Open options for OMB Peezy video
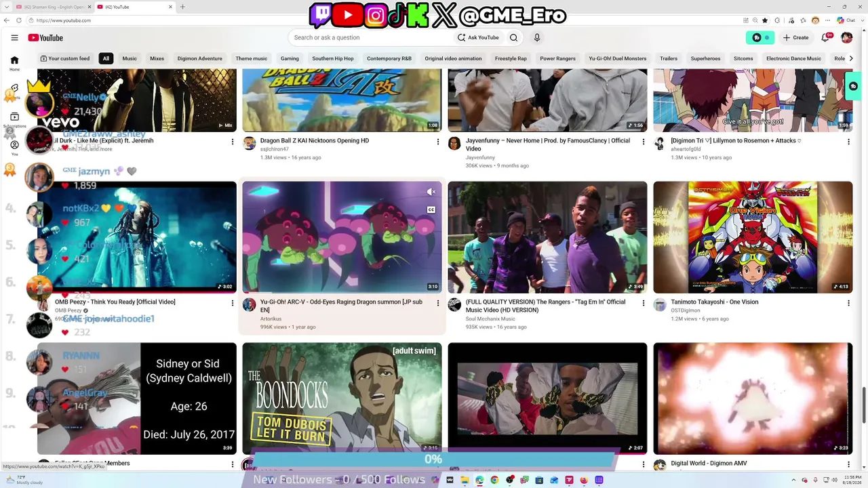The image size is (868, 488). pos(233,303)
